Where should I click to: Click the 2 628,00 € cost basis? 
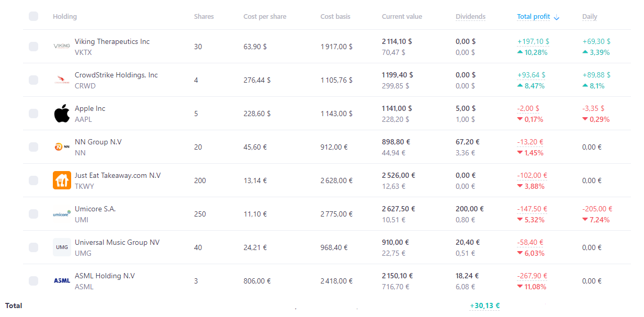pyautogui.click(x=336, y=180)
